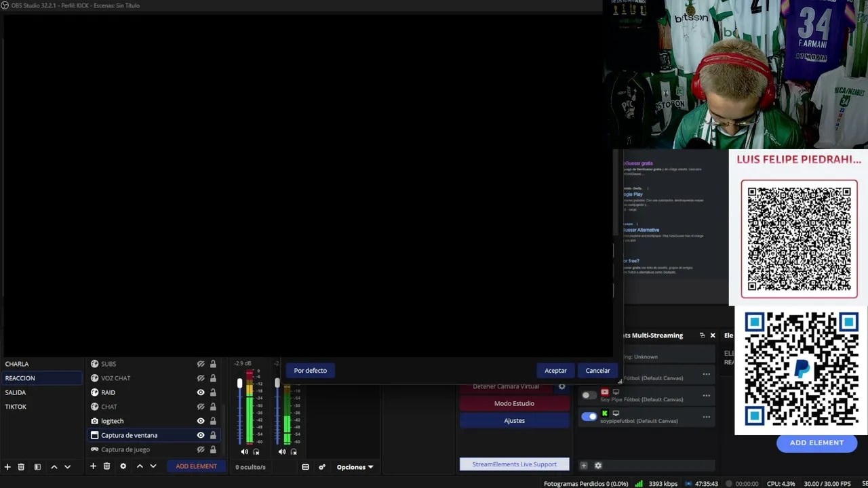Move the selected source up

(140, 466)
